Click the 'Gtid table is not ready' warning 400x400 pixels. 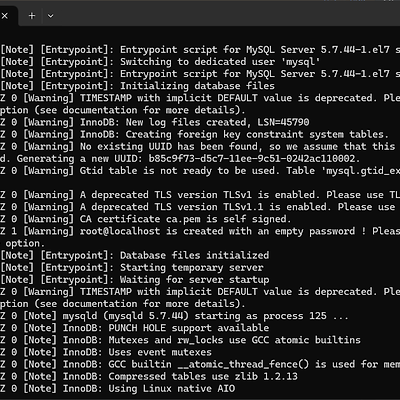coord(200,171)
